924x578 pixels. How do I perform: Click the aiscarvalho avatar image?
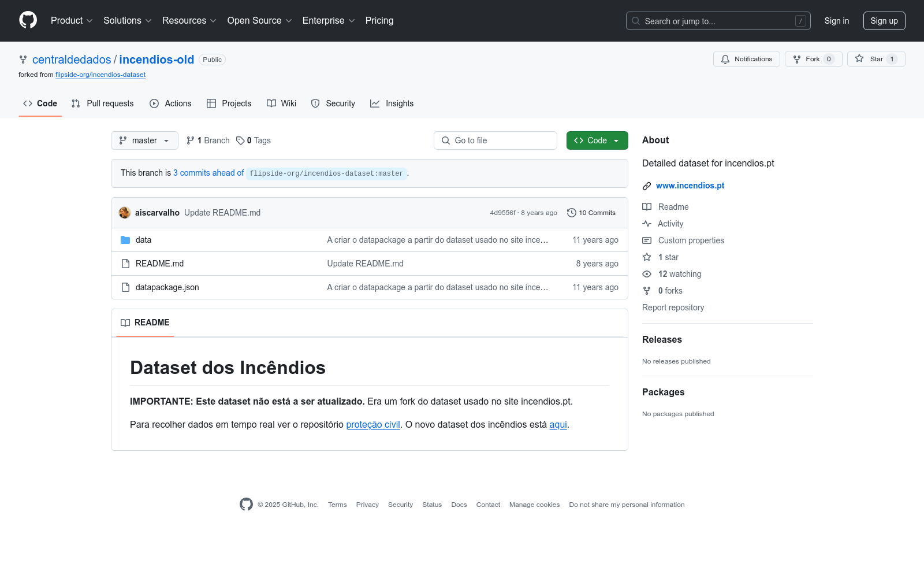[125, 213]
